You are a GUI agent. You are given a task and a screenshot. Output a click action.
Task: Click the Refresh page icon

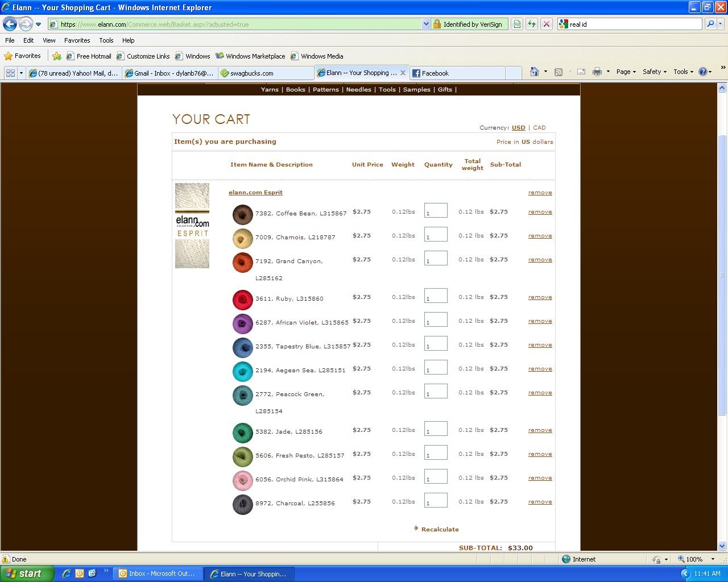532,24
